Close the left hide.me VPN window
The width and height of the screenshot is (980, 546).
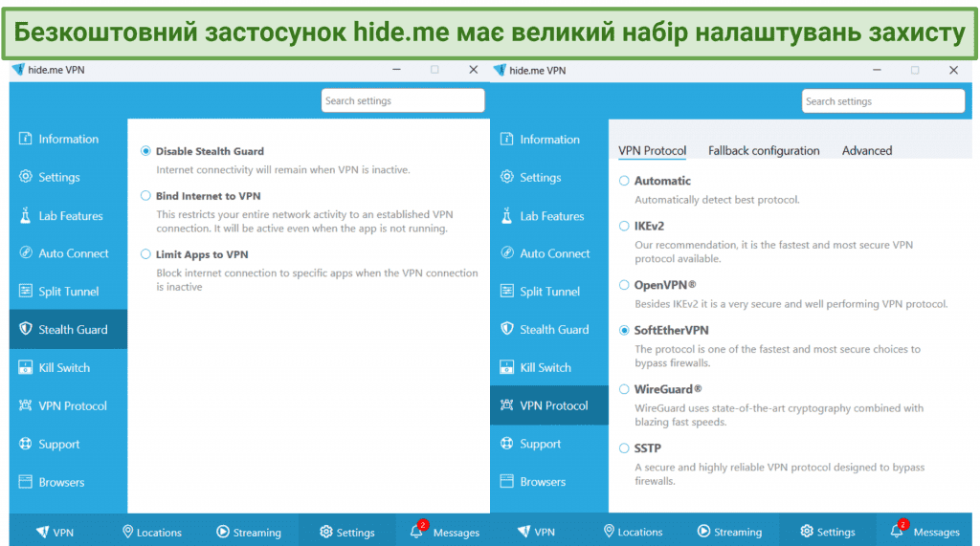473,70
